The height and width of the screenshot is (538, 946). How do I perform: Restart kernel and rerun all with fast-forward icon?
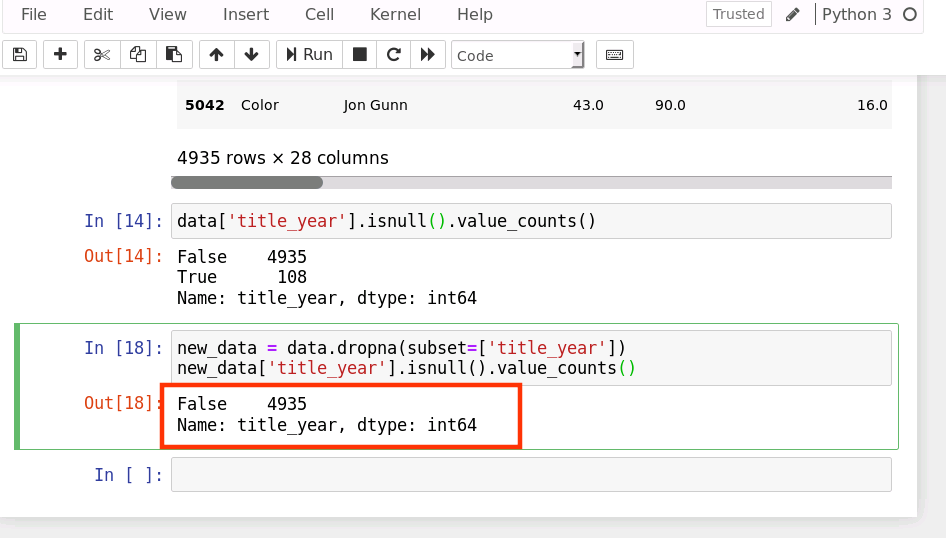[427, 55]
